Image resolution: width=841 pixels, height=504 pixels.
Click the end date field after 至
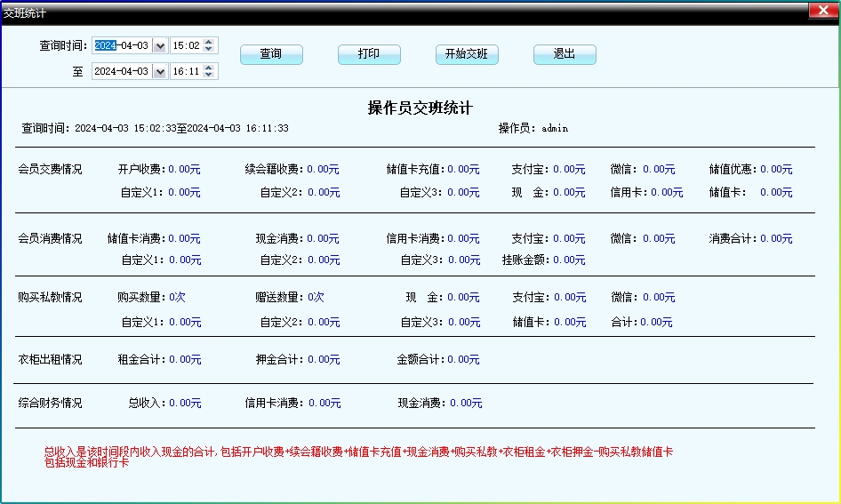pyautogui.click(x=122, y=71)
